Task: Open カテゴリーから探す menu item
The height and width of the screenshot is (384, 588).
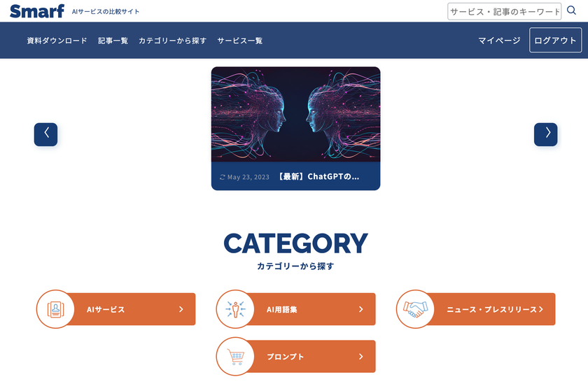Action: pyautogui.click(x=172, y=41)
